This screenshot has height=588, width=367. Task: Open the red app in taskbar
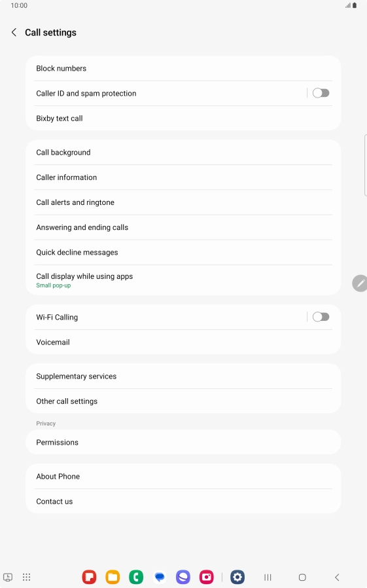tap(89, 577)
